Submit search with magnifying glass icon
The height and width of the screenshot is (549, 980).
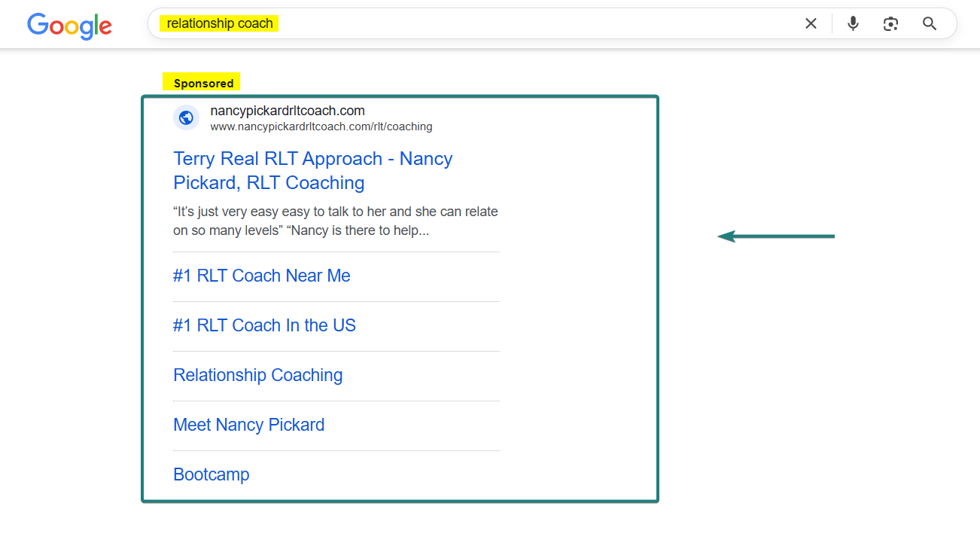tap(930, 23)
